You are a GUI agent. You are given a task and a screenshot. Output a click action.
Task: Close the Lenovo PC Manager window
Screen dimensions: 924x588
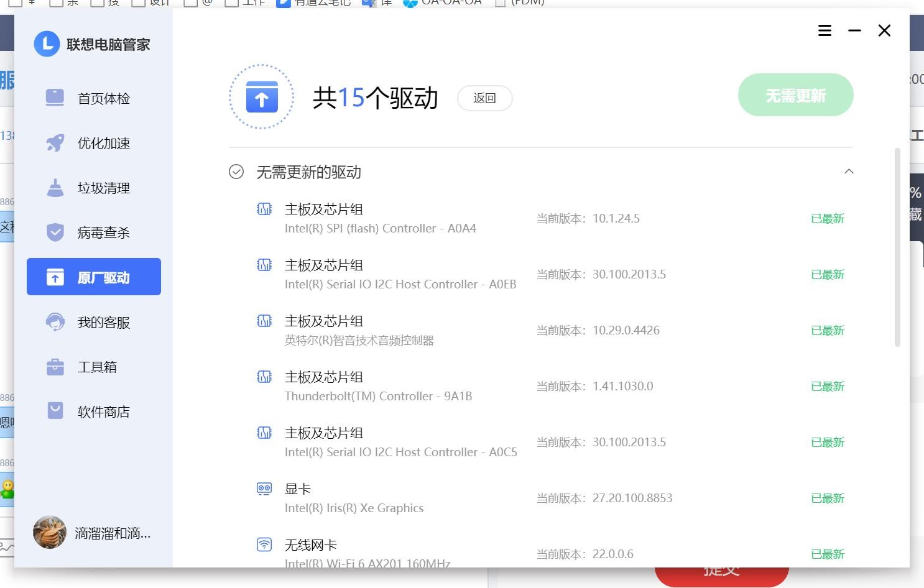click(884, 30)
